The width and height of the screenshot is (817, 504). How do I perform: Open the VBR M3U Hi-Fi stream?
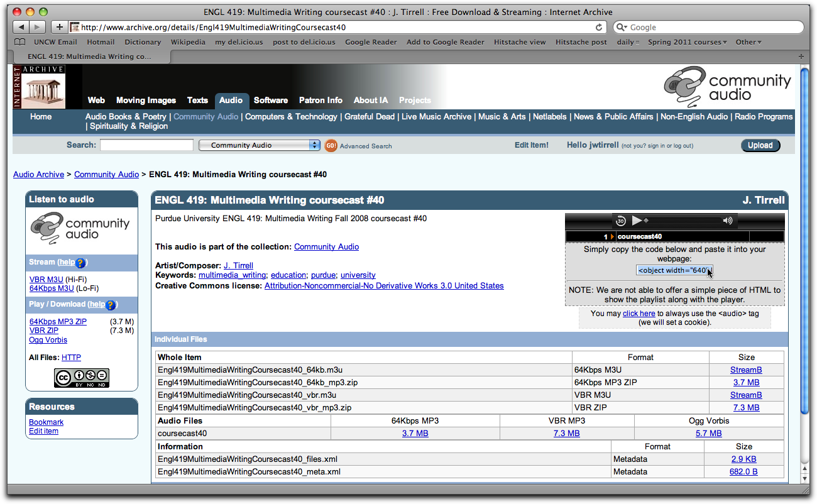tap(47, 279)
